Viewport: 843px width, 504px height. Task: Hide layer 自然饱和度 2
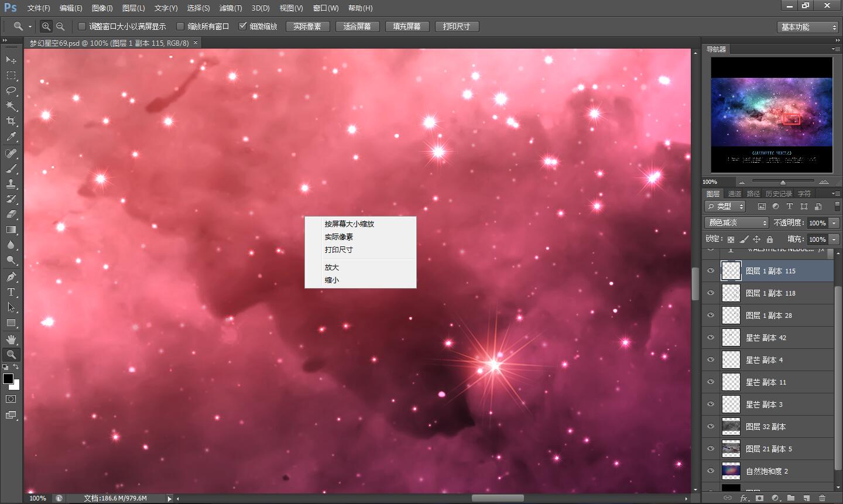point(711,471)
